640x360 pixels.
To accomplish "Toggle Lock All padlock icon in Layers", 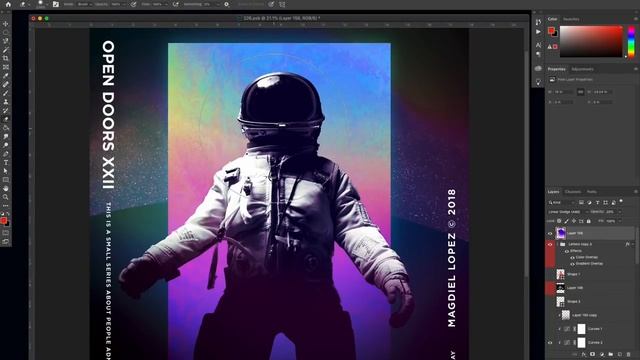I will (589, 221).
